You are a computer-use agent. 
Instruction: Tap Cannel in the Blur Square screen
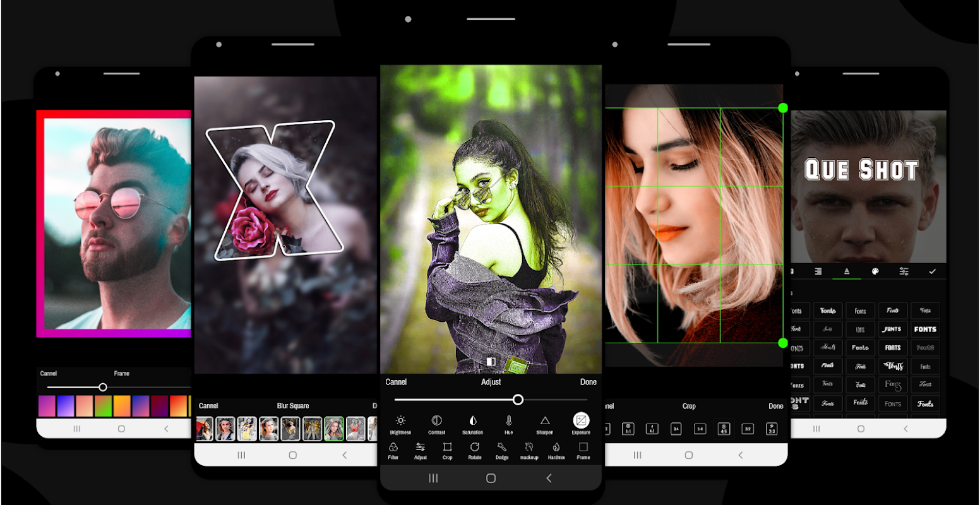click(208, 406)
